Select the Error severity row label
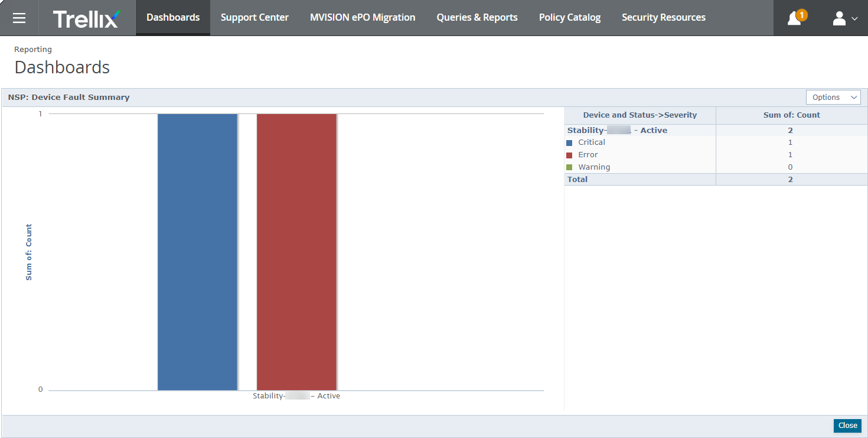This screenshot has height=438, width=868. tap(588, 155)
